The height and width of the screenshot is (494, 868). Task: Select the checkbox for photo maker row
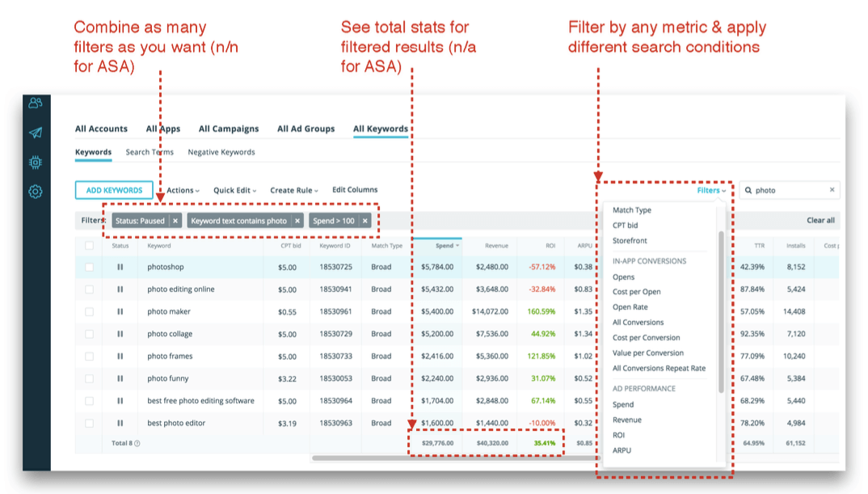89,311
